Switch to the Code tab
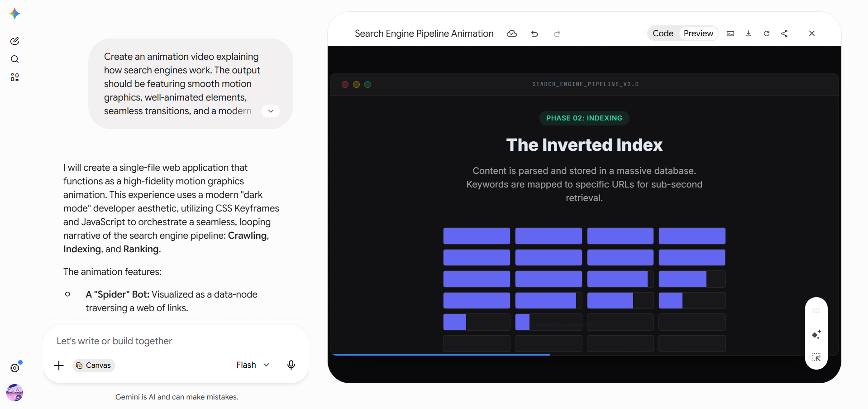The width and height of the screenshot is (868, 409). [x=663, y=34]
